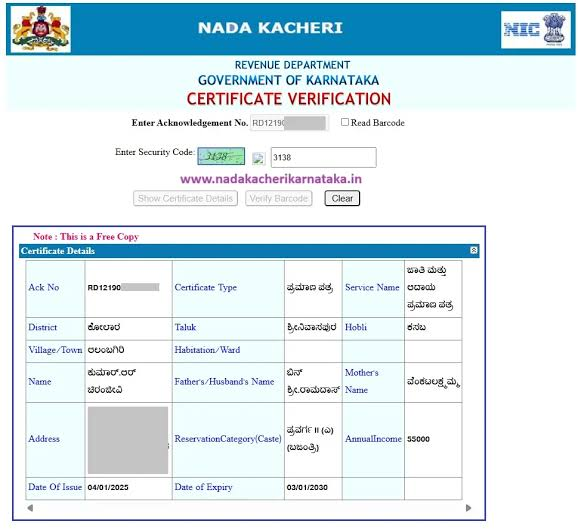Click the www.nadakacherikarnataka.in text
The height and width of the screenshot is (530, 578).
pyautogui.click(x=271, y=179)
